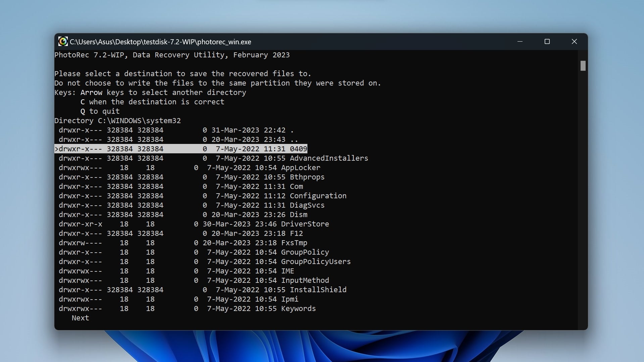The image size is (644, 362).
Task: Click the 'Q to quit' hint line
Action: [100, 111]
